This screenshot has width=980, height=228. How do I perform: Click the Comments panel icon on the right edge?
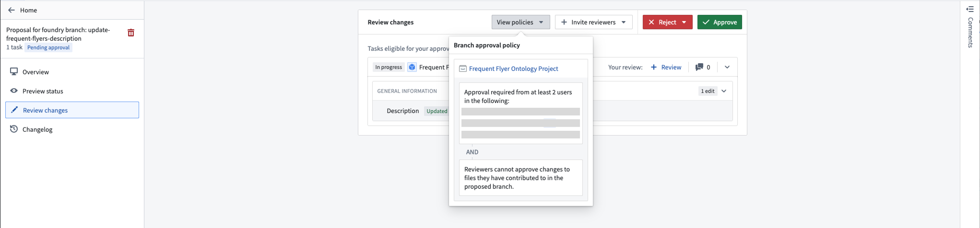[x=970, y=9]
